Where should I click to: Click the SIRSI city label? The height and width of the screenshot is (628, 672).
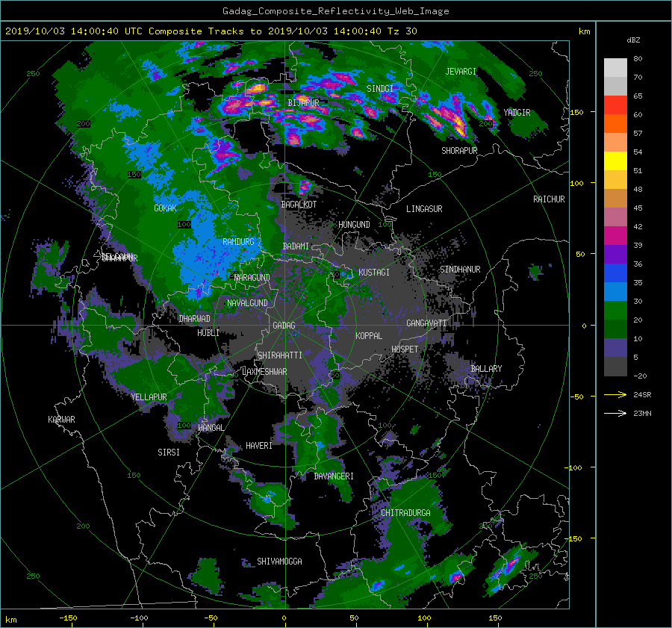coord(169,453)
